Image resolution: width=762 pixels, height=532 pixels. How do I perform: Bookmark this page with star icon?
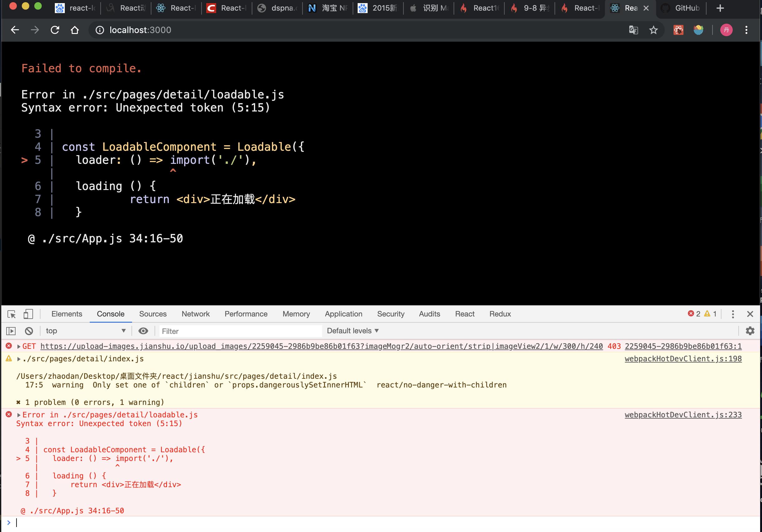(x=653, y=30)
